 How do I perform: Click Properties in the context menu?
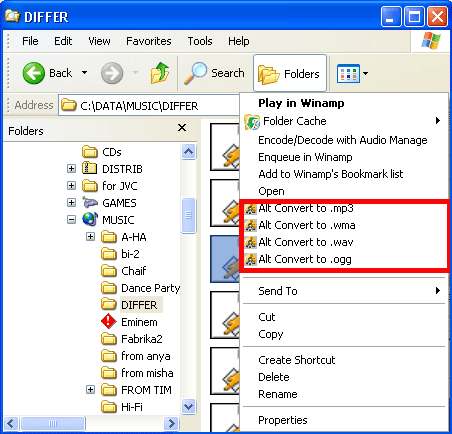coord(283,420)
